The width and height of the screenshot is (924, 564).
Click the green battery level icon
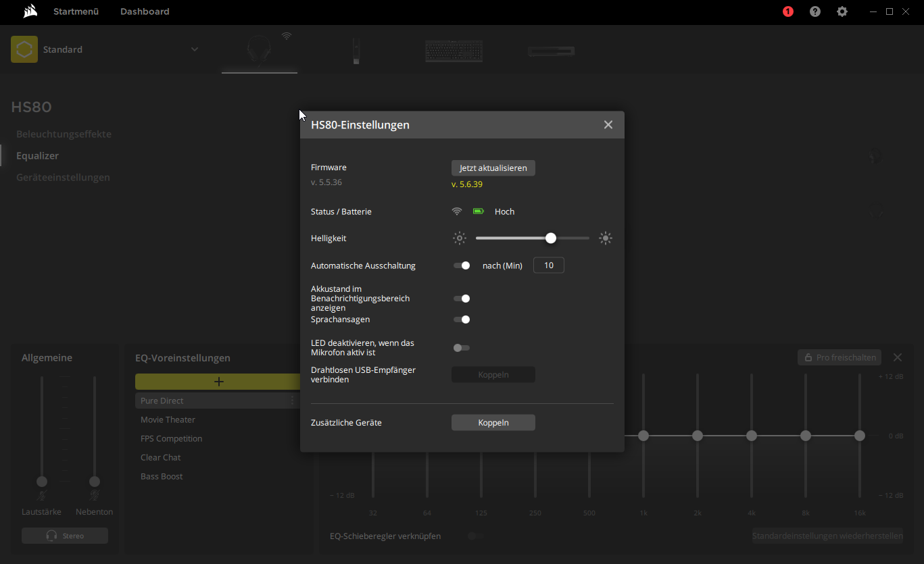pos(479,211)
